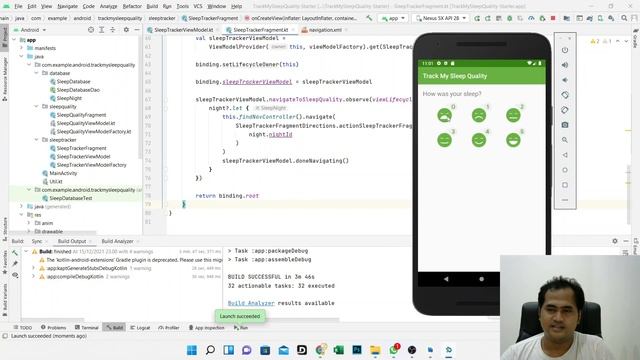Select sleep quality 4 face icon
Screen dimensions: 640x360
click(479, 140)
